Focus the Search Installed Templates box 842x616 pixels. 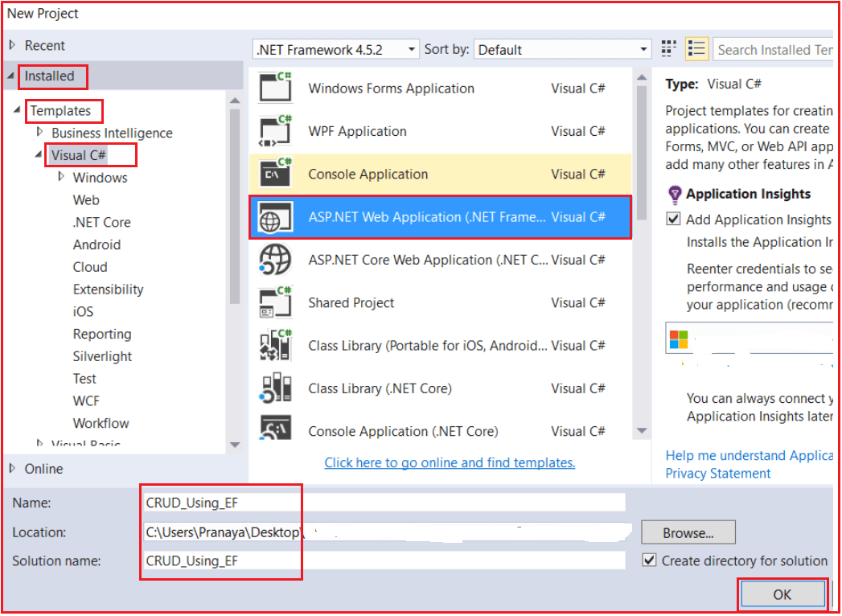point(774,49)
